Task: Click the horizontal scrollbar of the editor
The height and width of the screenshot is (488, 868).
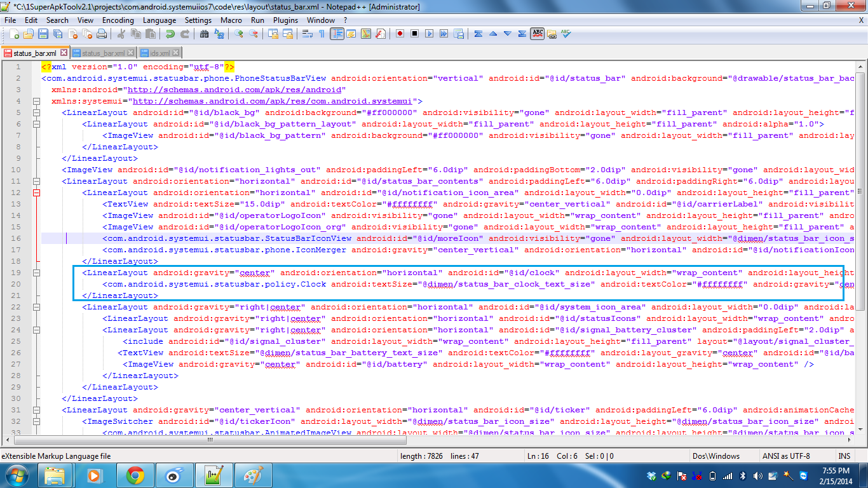Action: click(x=428, y=440)
